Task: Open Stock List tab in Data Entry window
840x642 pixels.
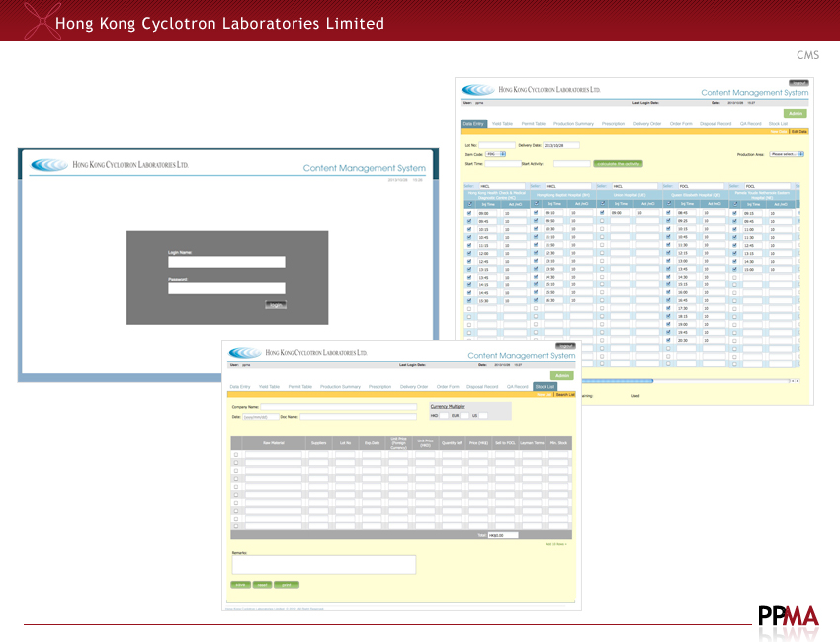Action: (779, 124)
